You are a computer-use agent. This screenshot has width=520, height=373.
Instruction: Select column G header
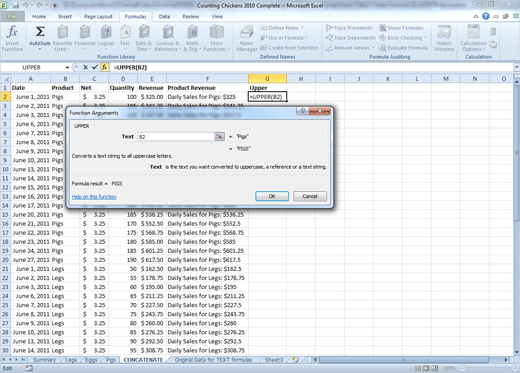coord(267,79)
